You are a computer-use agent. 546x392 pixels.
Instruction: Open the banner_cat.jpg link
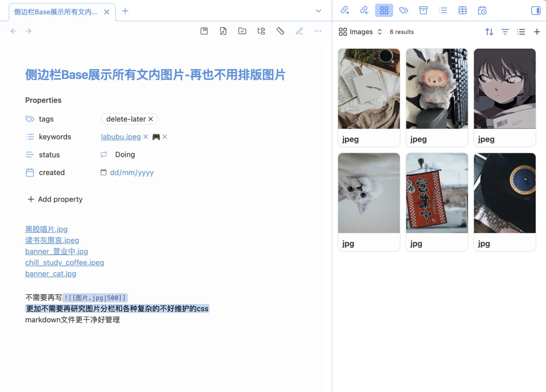50,274
